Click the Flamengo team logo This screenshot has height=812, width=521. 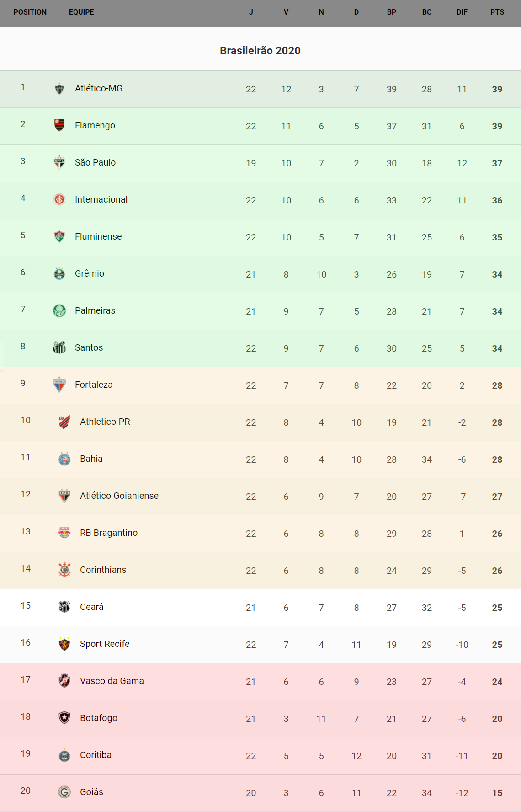pyautogui.click(x=59, y=125)
